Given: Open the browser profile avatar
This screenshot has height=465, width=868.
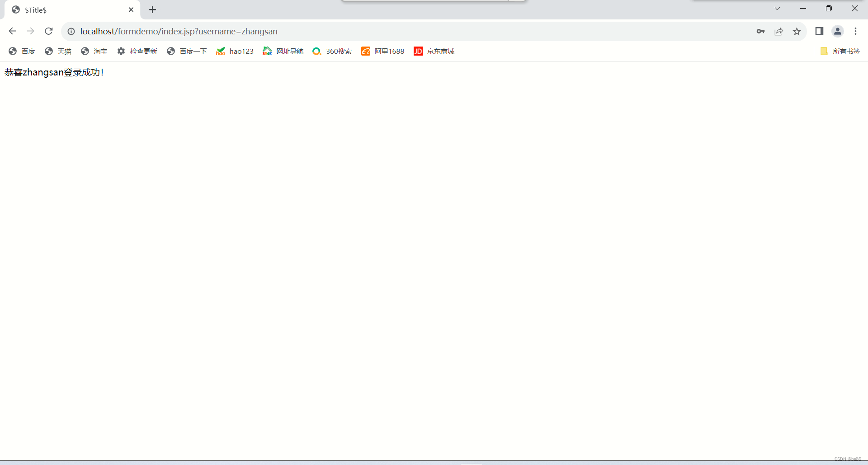Looking at the screenshot, I should coord(838,31).
